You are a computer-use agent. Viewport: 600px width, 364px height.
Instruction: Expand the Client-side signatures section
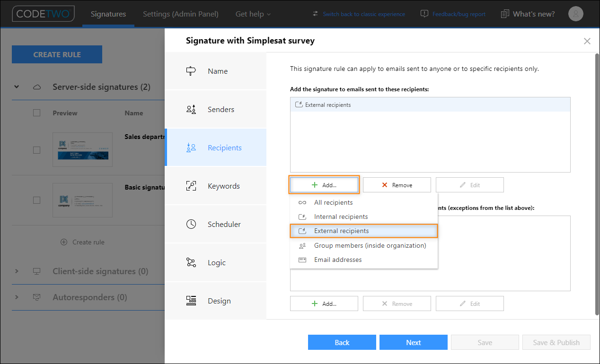(x=17, y=271)
